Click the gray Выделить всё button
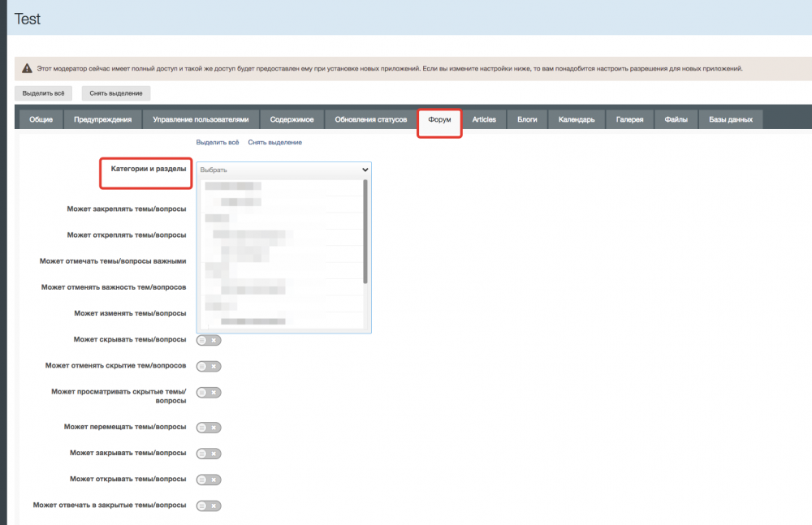 click(x=49, y=93)
